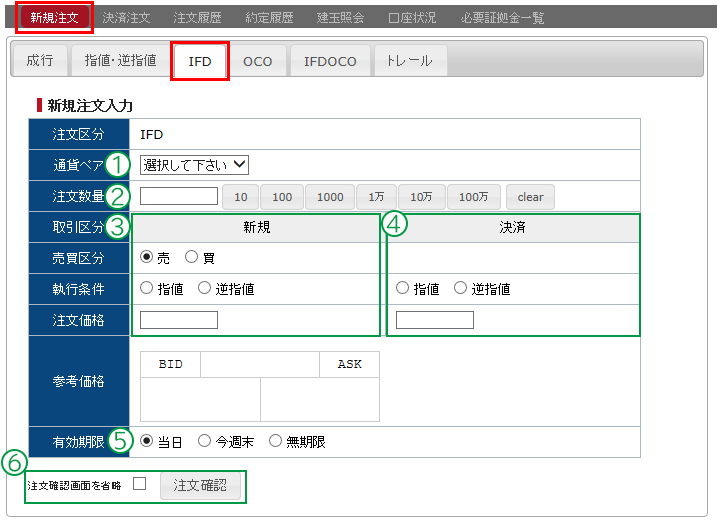The height and width of the screenshot is (526, 720).
Task: Open the 必要証拠金一覧 menu tab
Action: click(503, 17)
